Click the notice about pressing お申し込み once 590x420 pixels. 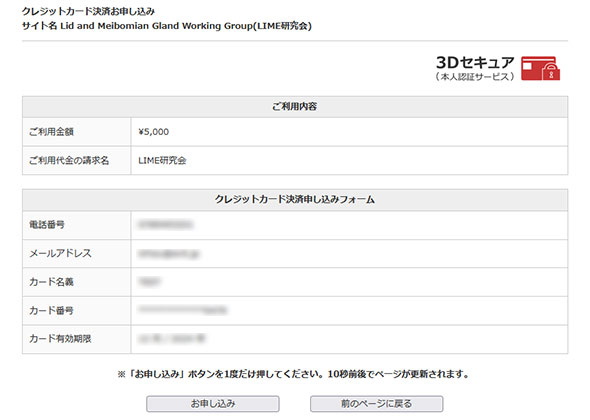(294, 374)
